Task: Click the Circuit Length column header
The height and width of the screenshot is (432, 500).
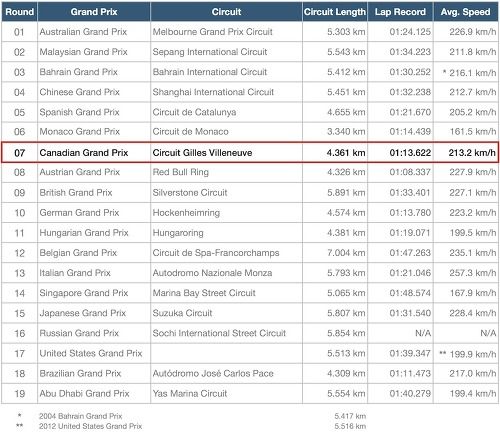Action: coord(335,12)
